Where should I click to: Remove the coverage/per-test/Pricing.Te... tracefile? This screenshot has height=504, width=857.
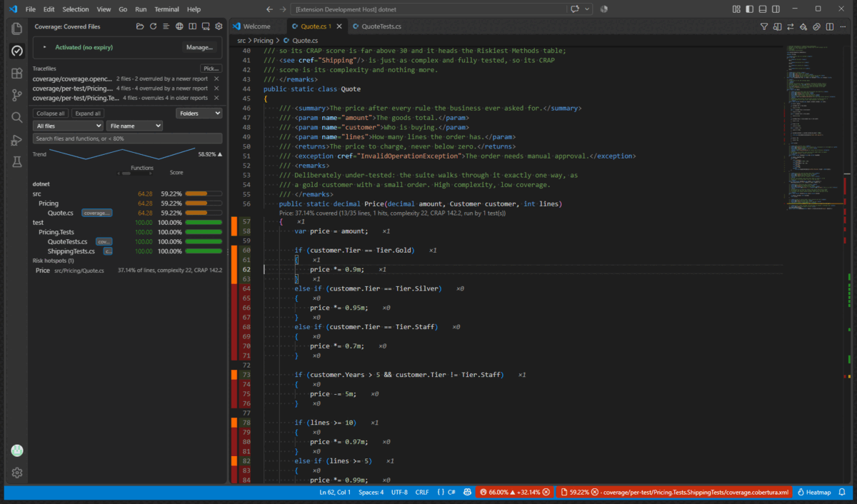point(216,98)
